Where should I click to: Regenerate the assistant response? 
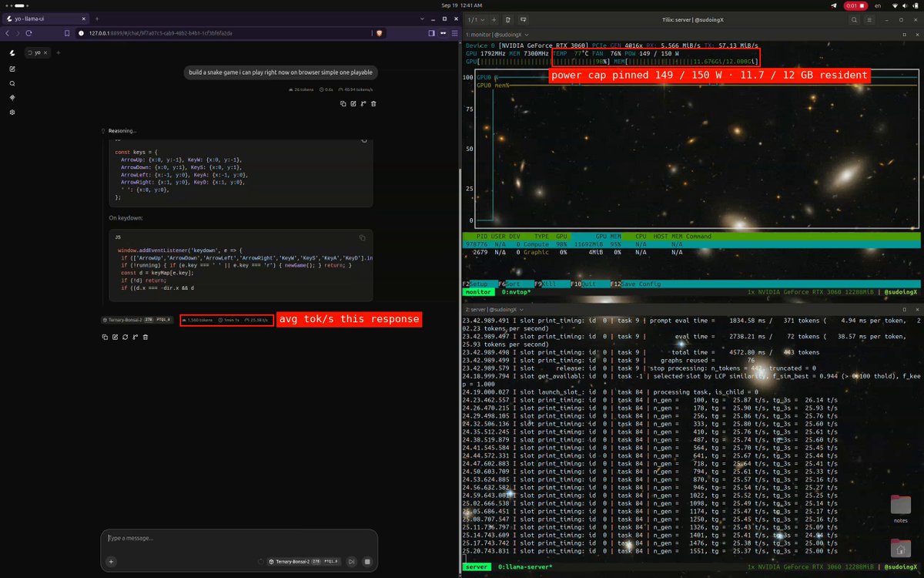[x=125, y=337]
